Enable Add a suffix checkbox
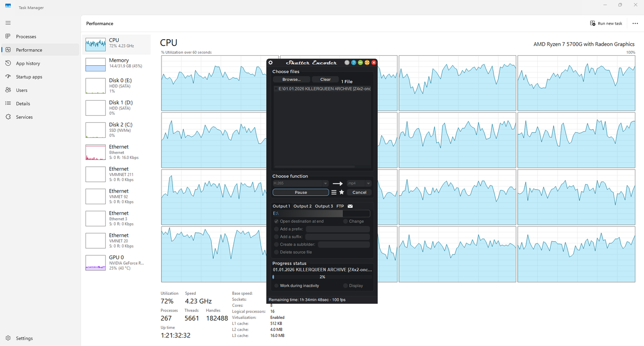The height and width of the screenshot is (346, 644). coord(276,237)
